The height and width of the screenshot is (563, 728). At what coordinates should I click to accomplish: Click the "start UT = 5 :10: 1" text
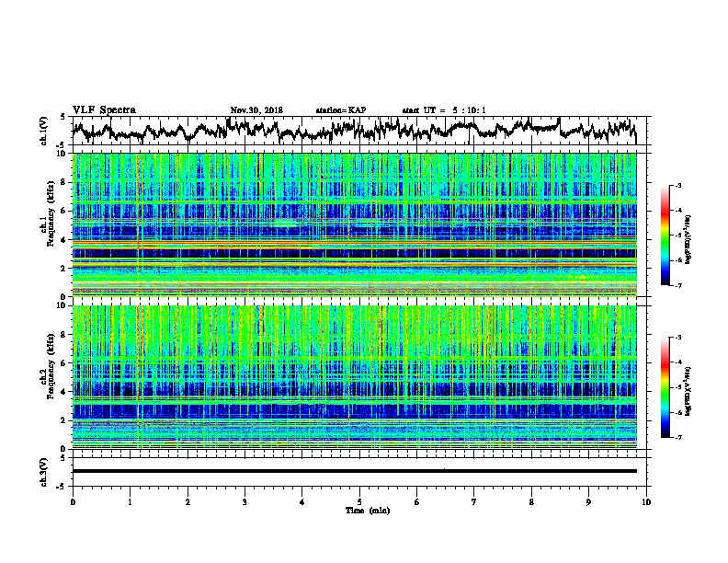click(x=444, y=110)
